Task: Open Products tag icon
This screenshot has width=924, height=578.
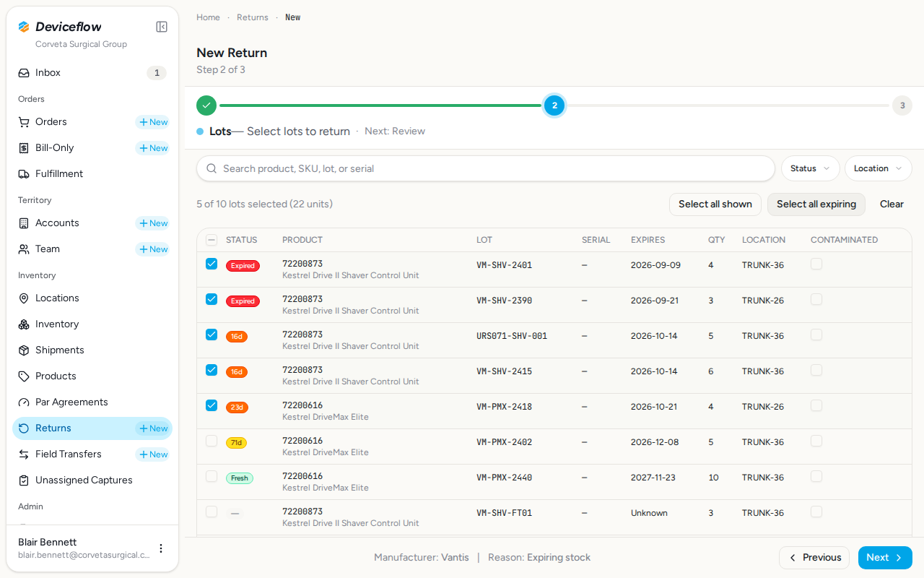Action: [x=24, y=376]
